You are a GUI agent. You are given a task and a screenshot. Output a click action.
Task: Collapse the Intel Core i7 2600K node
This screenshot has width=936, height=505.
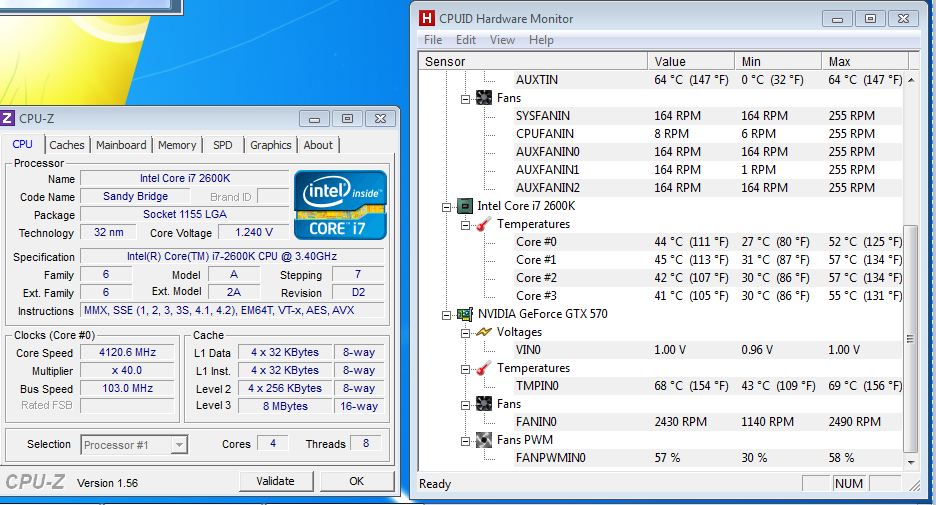point(447,207)
